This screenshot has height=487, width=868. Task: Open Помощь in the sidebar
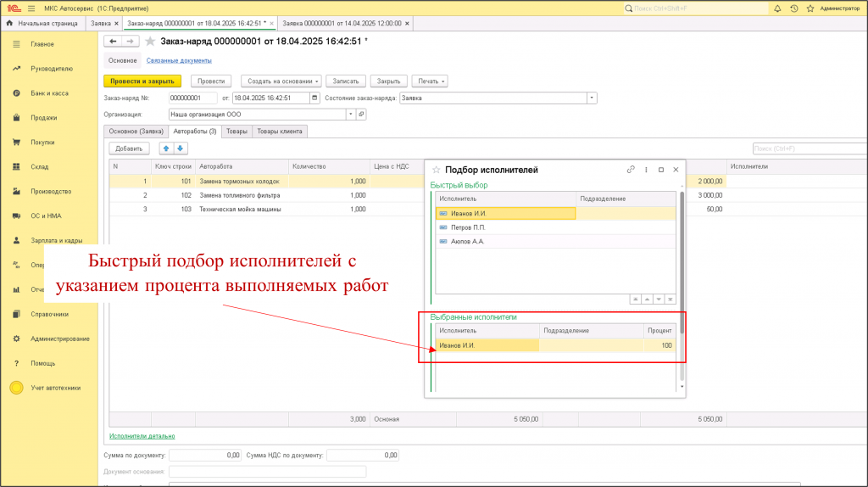coord(42,363)
